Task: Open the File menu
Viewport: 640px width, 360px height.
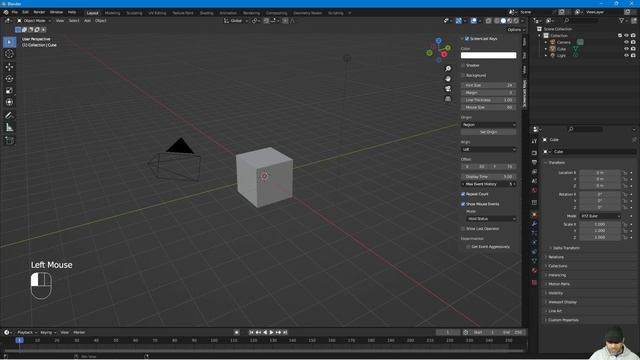Action: click(x=15, y=12)
